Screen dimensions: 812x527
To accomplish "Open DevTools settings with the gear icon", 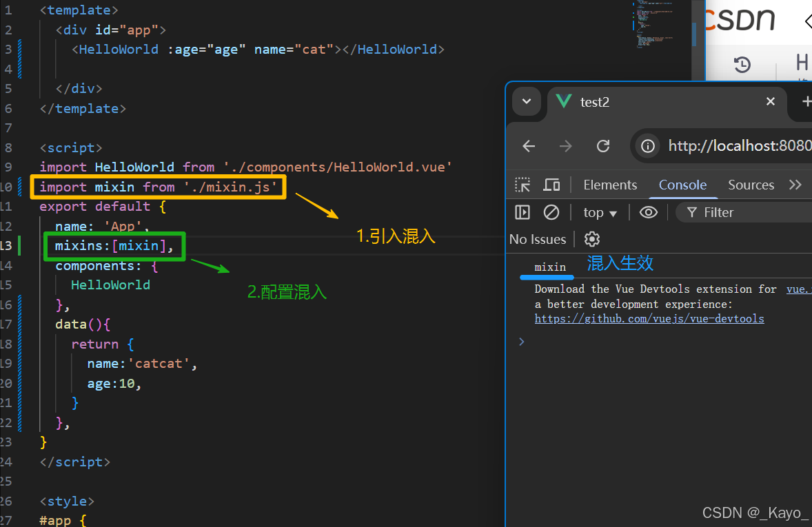I will click(x=591, y=239).
